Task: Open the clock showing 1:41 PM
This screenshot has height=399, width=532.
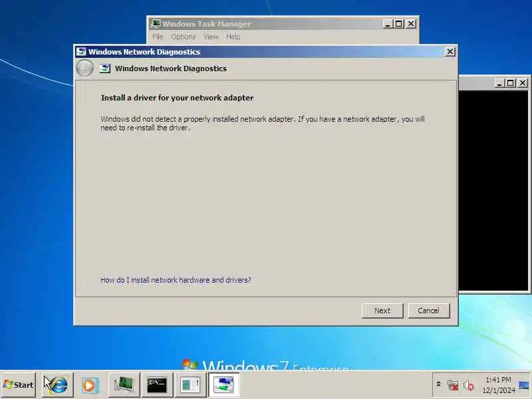Action: [x=498, y=385]
